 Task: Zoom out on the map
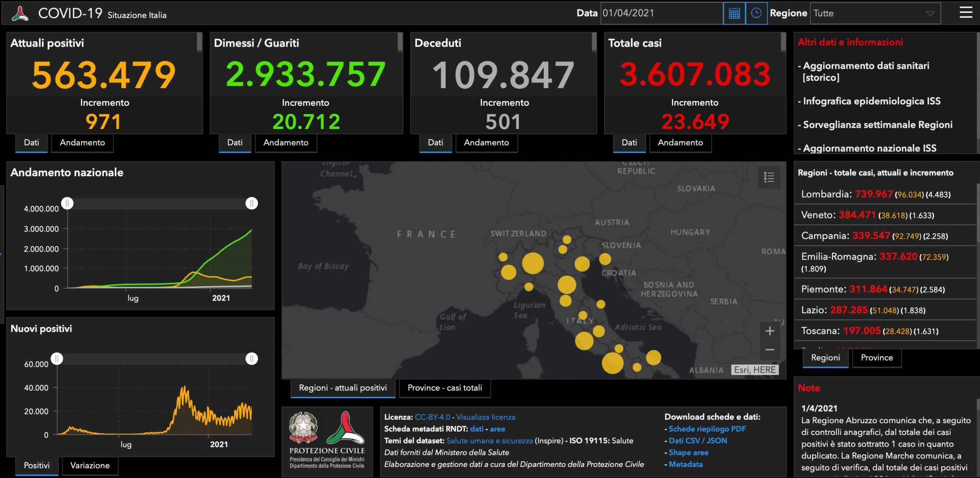[769, 350]
